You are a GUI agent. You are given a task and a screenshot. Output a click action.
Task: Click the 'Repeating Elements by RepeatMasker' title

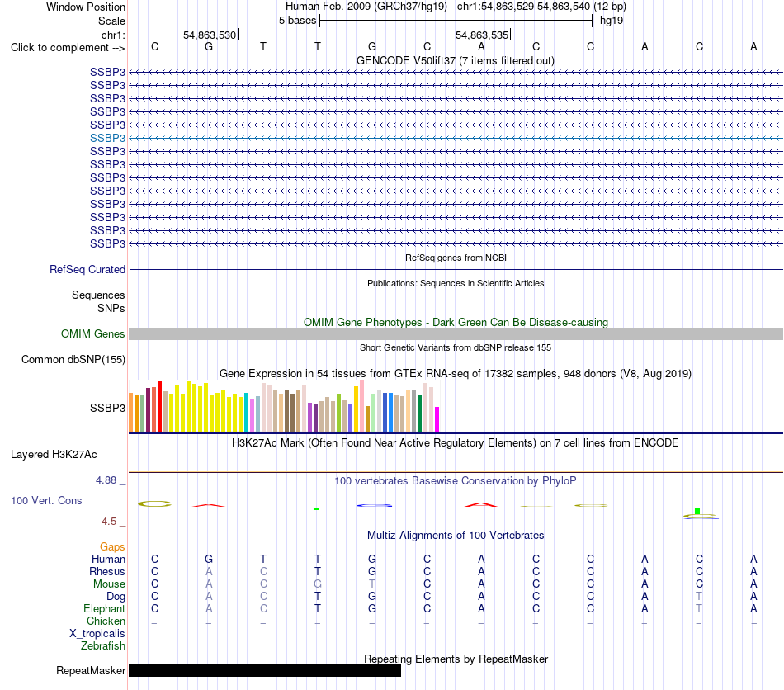coord(456,659)
